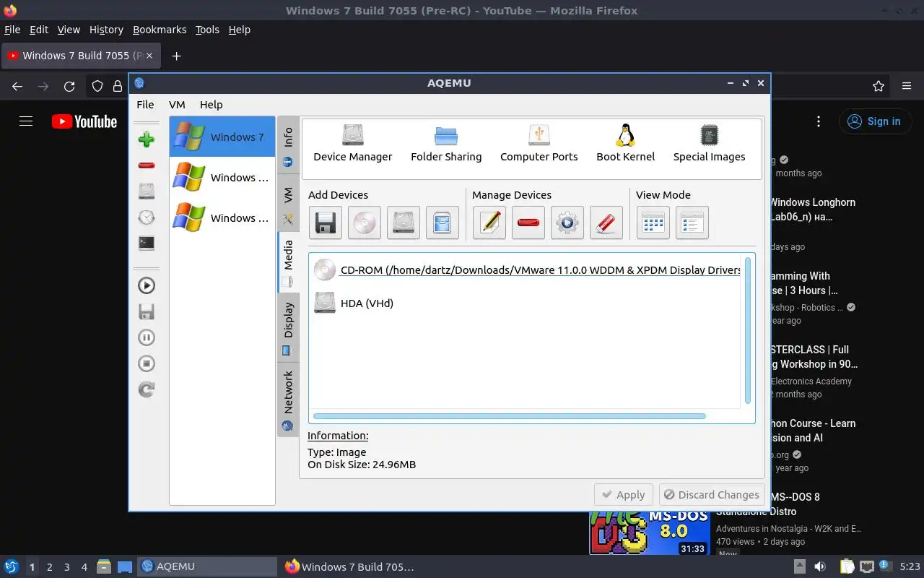Image resolution: width=924 pixels, height=578 pixels.
Task: Select the HDA (VHd) device entry
Action: coord(354,303)
